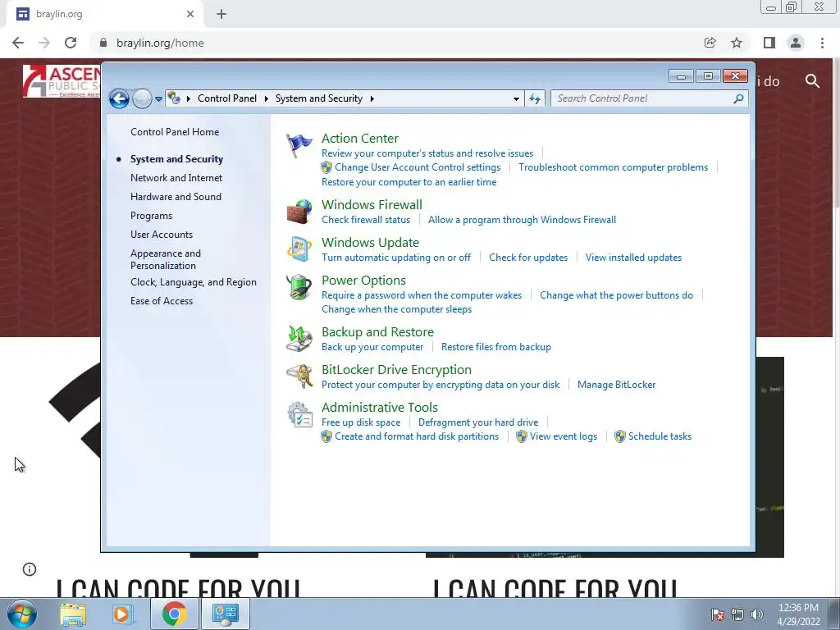
Task: Open Windows Media Player from taskbar
Action: (x=123, y=614)
